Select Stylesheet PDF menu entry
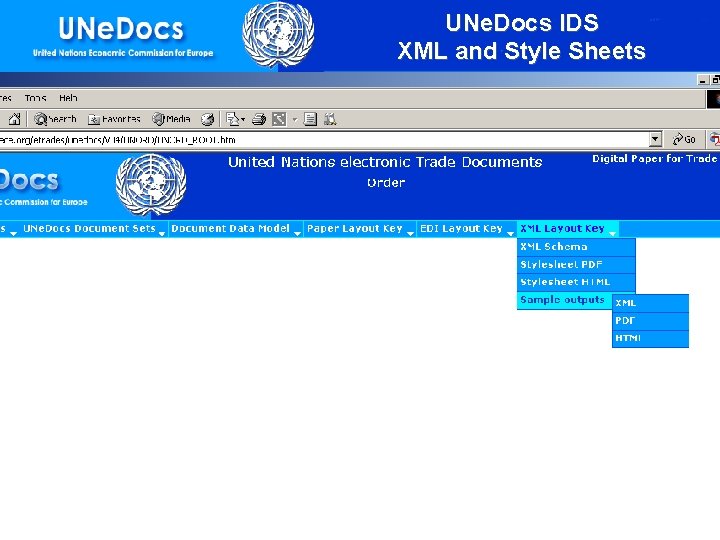This screenshot has width=720, height=540. click(x=576, y=264)
